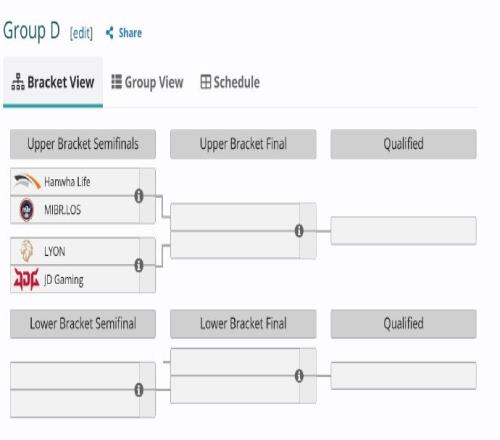The width and height of the screenshot is (500, 440).
Task: Show Lower Bracket Final match info icon
Action: (x=299, y=376)
